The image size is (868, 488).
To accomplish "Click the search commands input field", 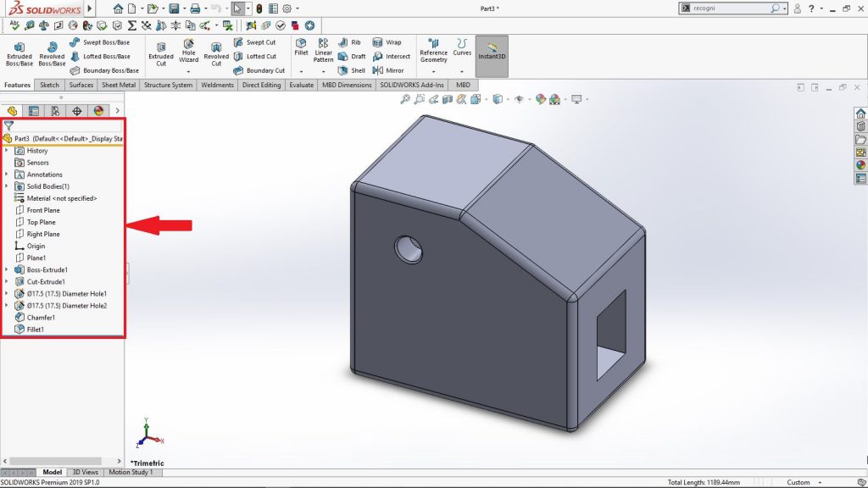I will tap(730, 8).
